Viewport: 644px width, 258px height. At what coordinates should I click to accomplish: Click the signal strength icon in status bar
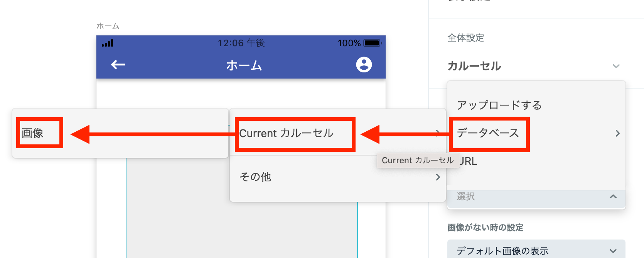pyautogui.click(x=108, y=43)
